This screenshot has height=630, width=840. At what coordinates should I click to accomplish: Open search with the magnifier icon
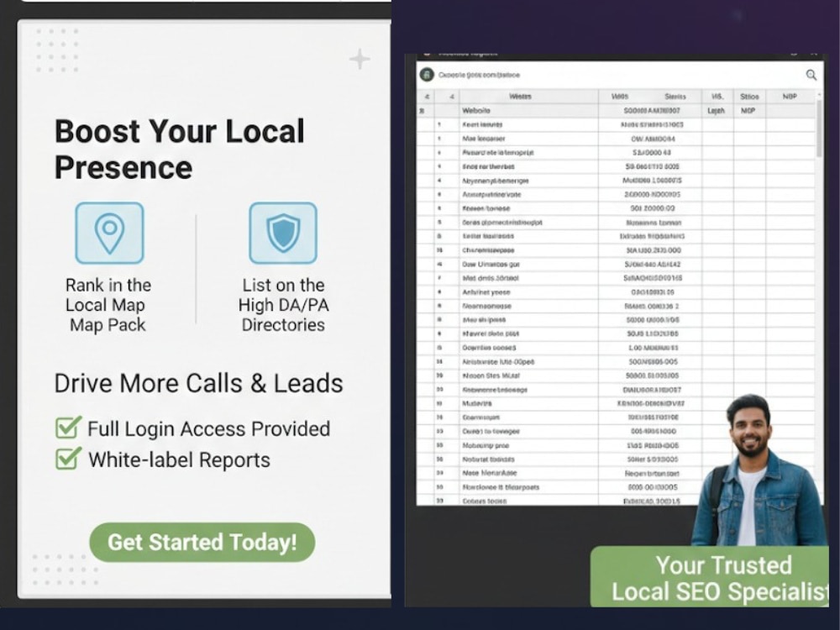pos(811,75)
